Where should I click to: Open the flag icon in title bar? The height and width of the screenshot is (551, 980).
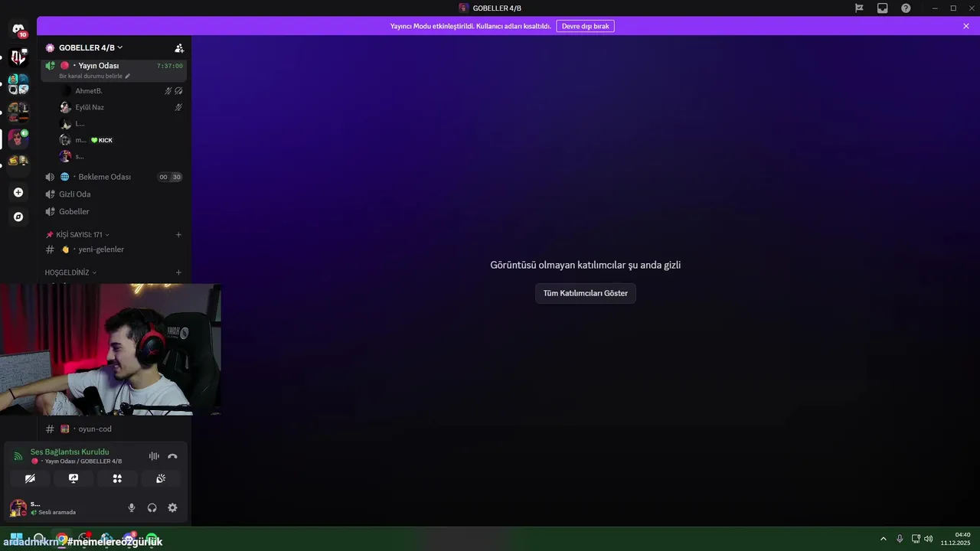coord(859,8)
